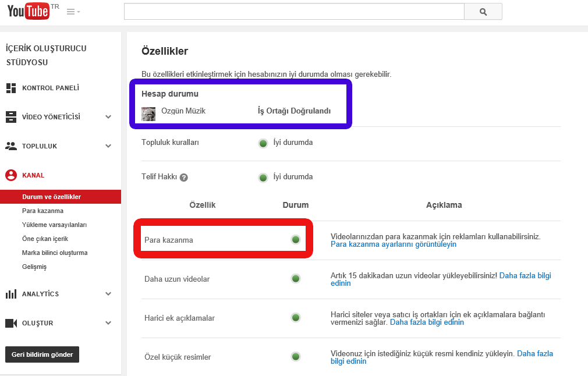
Task: Open Öne çıkan içerik sidebar item
Action: (x=45, y=239)
